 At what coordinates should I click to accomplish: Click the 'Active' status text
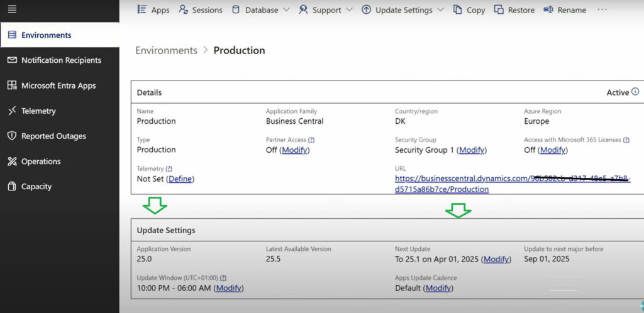[x=618, y=92]
